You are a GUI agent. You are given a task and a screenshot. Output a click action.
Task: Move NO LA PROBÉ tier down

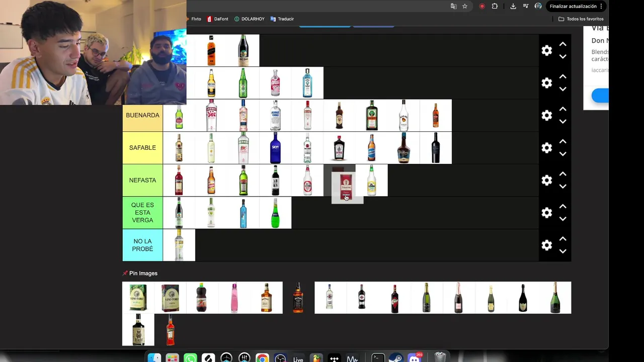point(563,251)
